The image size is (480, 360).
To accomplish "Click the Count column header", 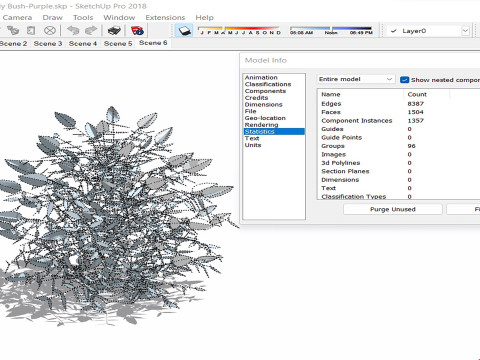I will click(x=417, y=94).
